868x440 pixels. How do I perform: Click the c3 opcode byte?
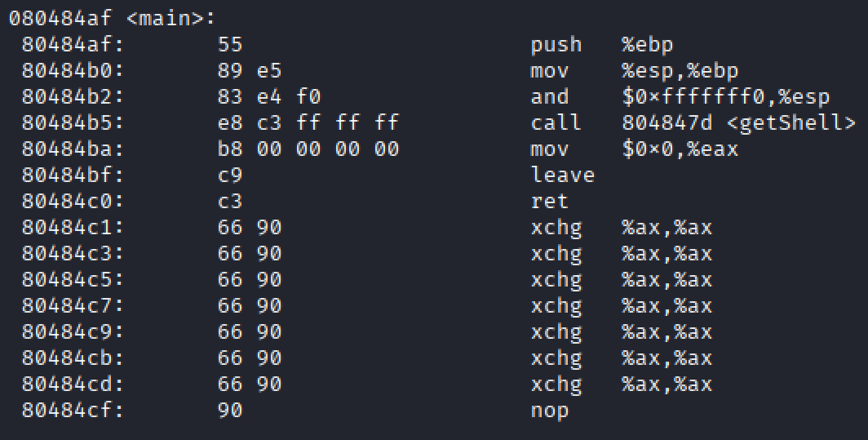click(x=230, y=201)
